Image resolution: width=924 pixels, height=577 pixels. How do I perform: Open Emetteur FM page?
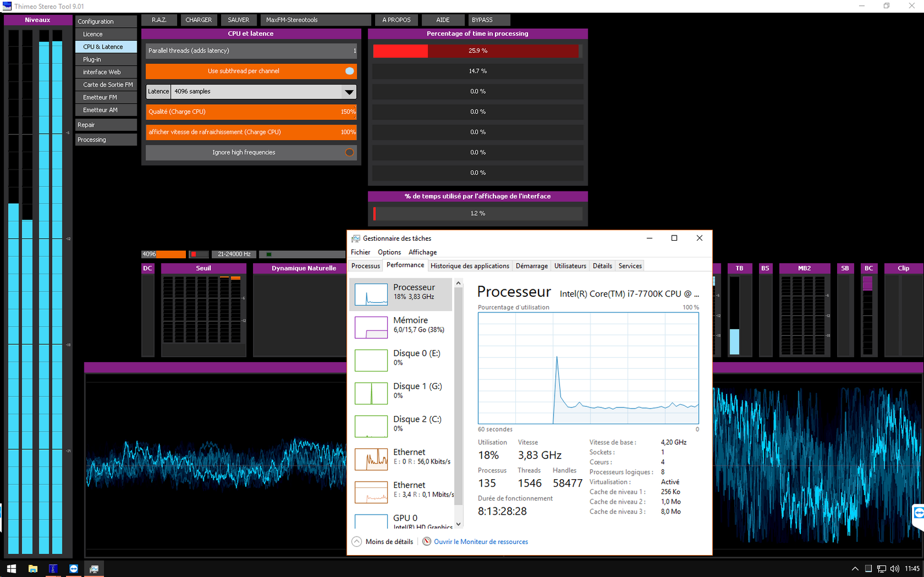[106, 97]
